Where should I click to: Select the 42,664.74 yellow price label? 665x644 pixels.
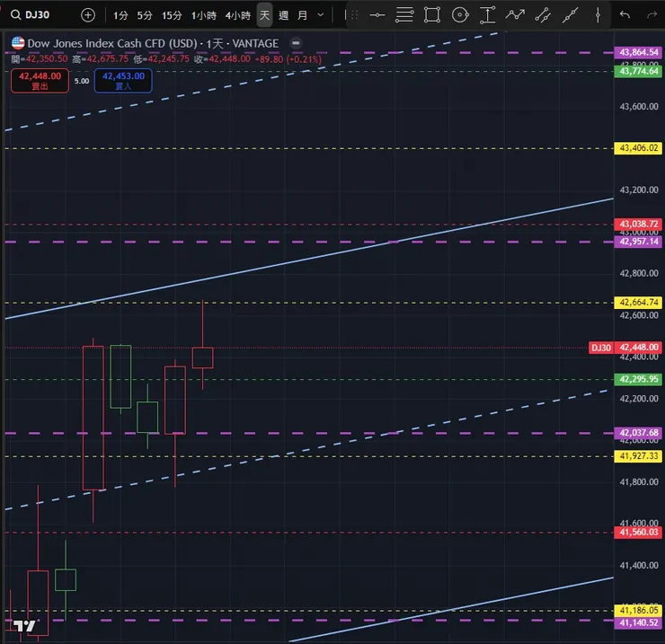coord(638,303)
